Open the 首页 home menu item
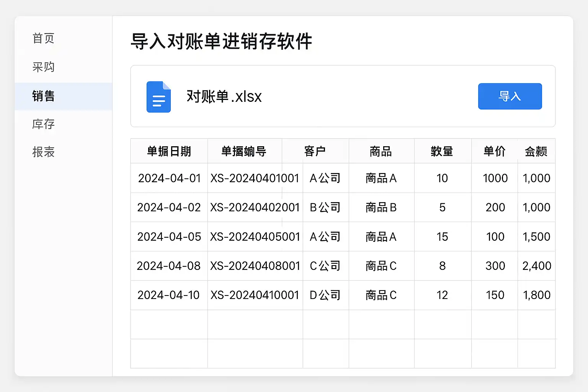This screenshot has width=588, height=392. click(44, 38)
